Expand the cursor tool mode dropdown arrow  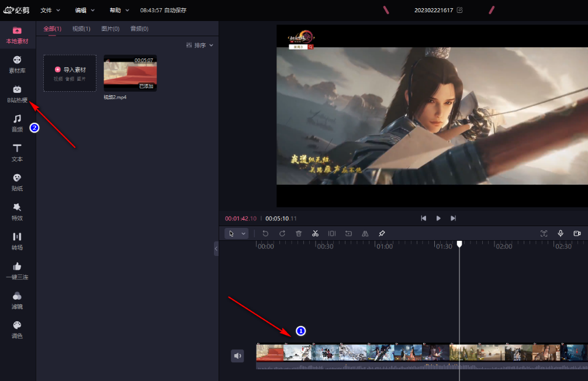point(243,234)
